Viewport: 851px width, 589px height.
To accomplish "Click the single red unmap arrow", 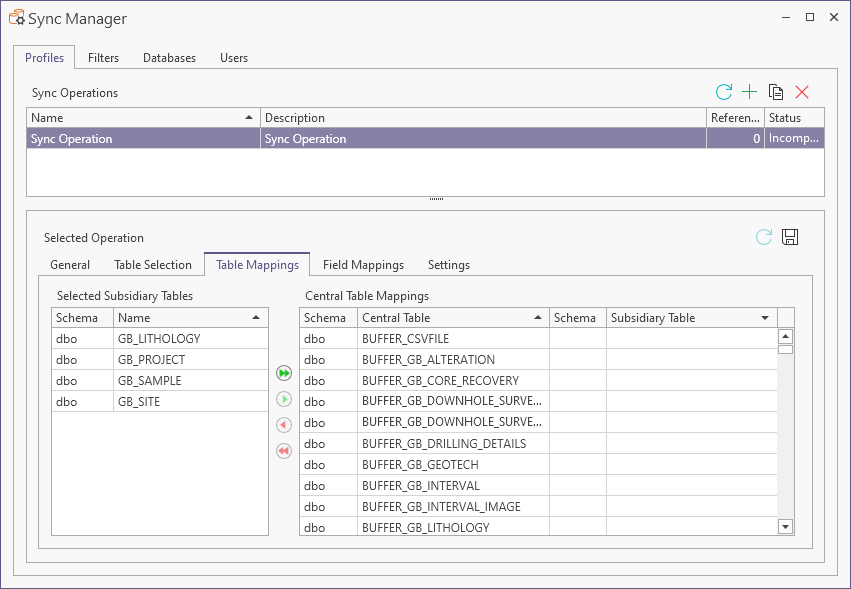I will click(x=284, y=425).
